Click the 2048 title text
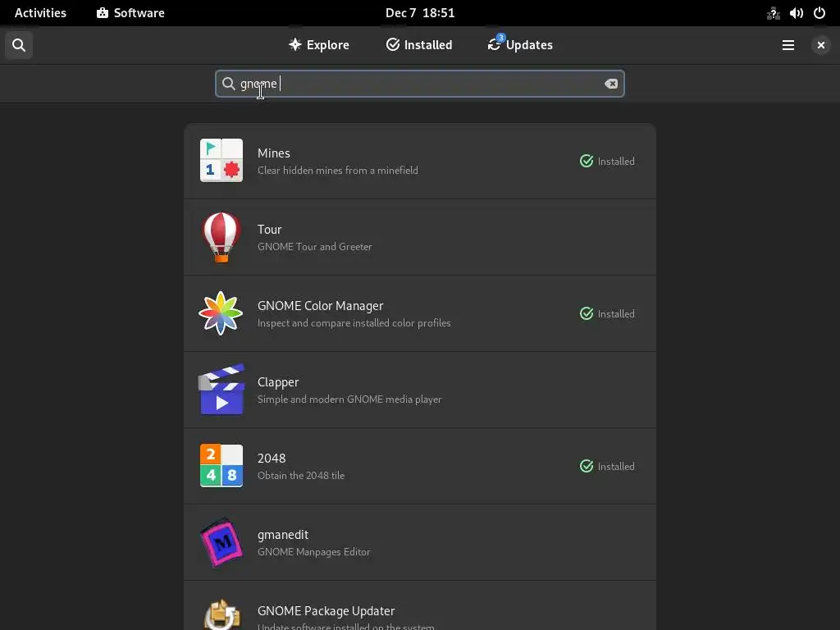This screenshot has width=840, height=630. 272,459
